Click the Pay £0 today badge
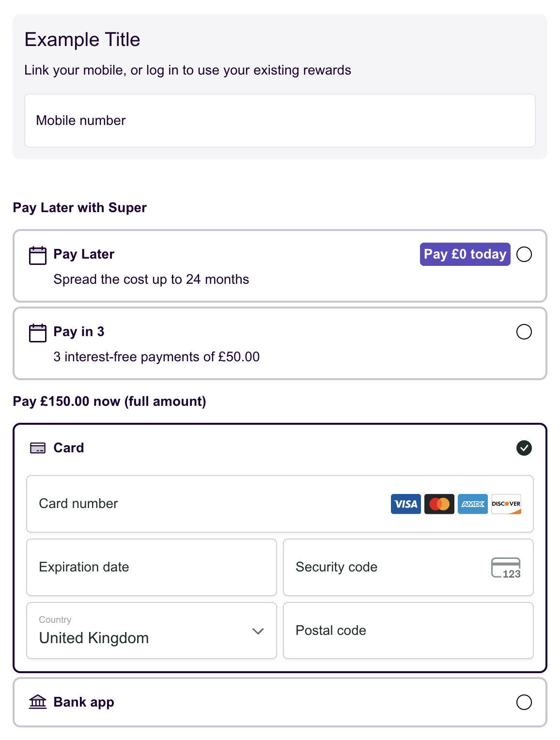Viewport: 560px width, 740px height. pos(465,254)
